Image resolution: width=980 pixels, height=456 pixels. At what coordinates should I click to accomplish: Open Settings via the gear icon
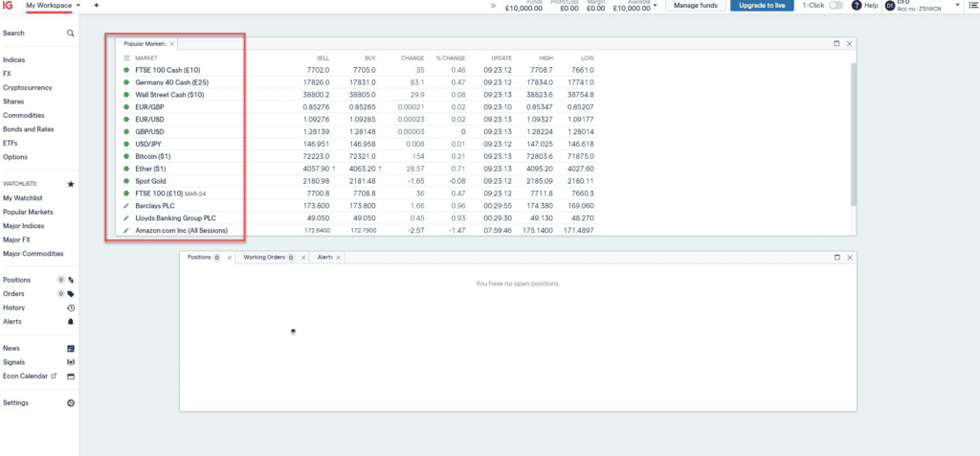(71, 403)
